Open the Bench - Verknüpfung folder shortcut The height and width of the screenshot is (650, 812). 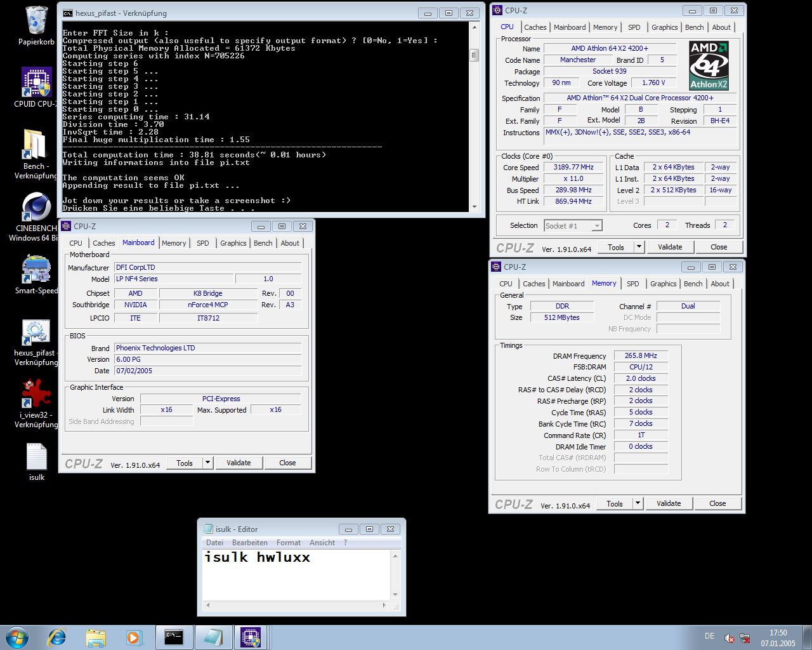coord(36,153)
